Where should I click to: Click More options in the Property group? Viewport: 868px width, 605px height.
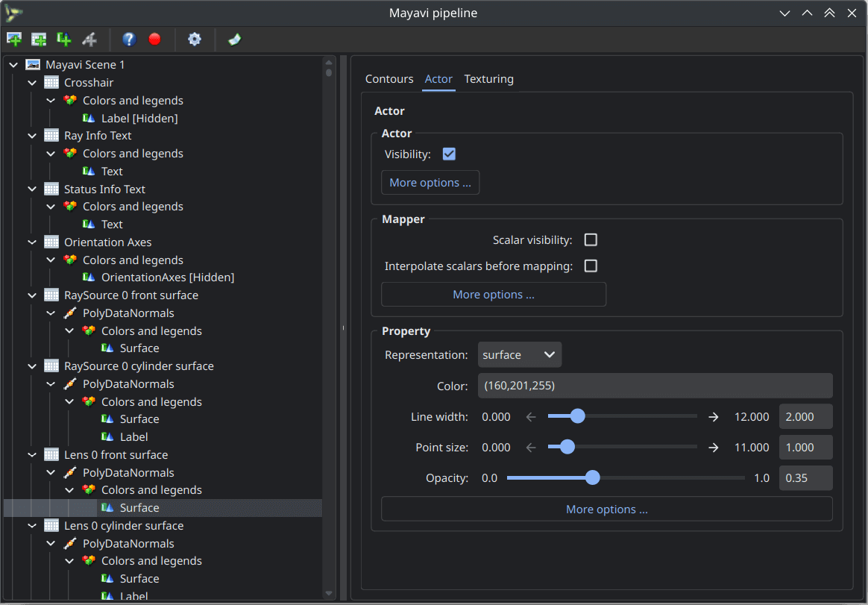(607, 510)
